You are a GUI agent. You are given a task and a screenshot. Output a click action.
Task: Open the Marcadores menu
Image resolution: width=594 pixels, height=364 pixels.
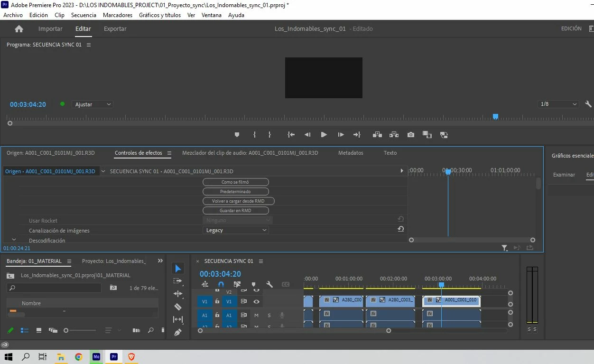[118, 15]
